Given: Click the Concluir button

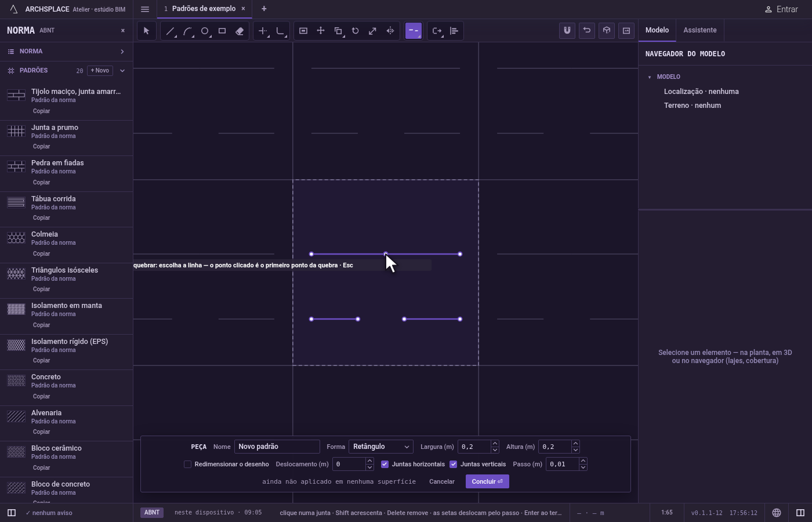Looking at the screenshot, I should [487, 481].
